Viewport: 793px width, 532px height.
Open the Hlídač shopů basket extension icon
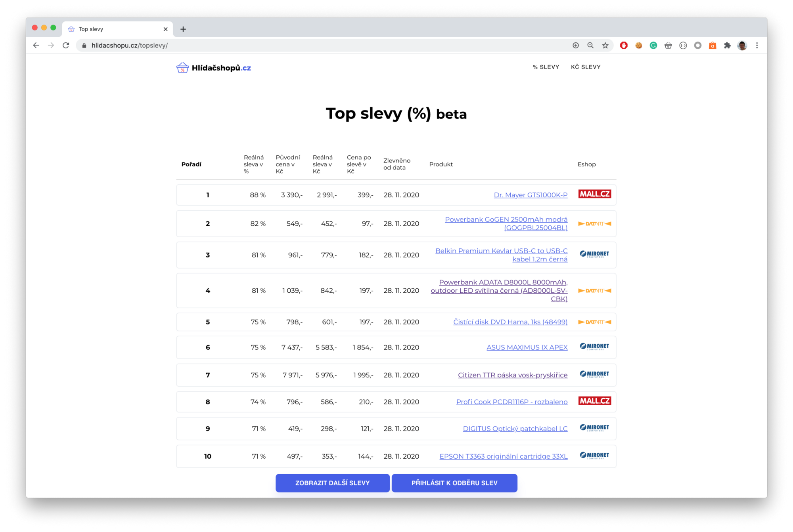(x=668, y=45)
